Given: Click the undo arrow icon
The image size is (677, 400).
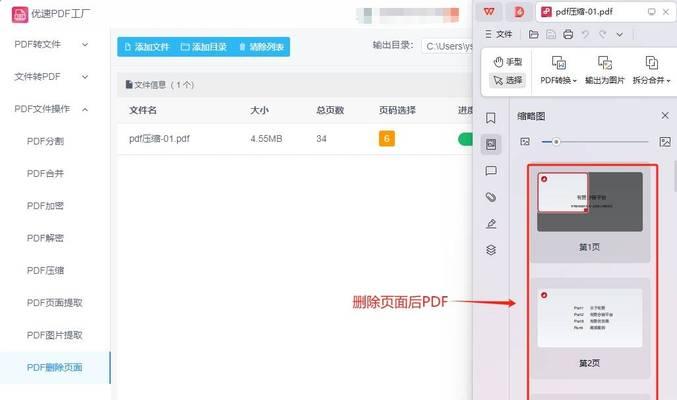Looking at the screenshot, I should click(x=585, y=34).
